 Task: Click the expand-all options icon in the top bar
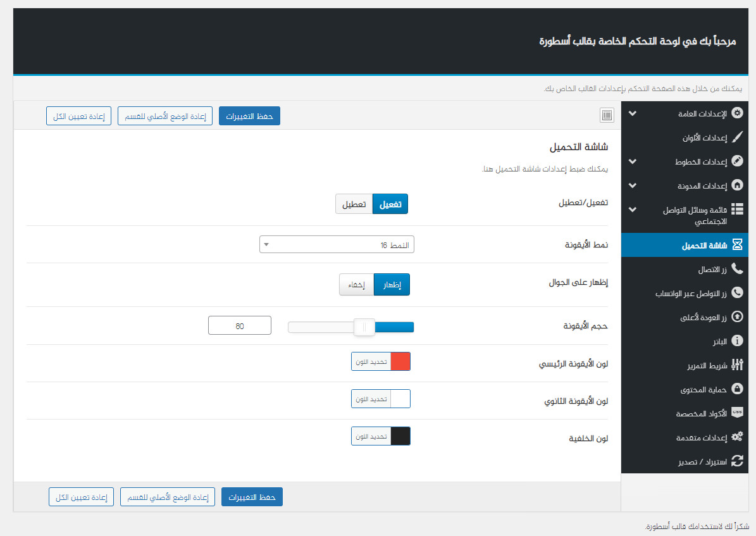coord(607,115)
